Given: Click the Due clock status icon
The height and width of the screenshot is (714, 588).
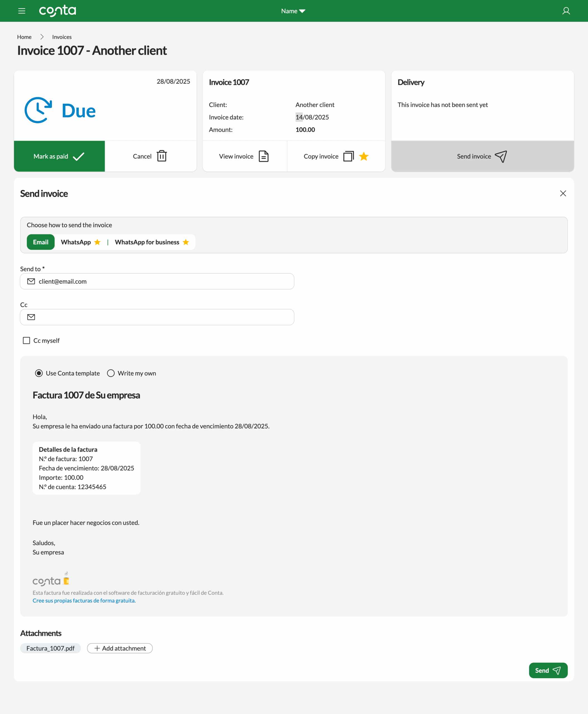Looking at the screenshot, I should coord(38,110).
